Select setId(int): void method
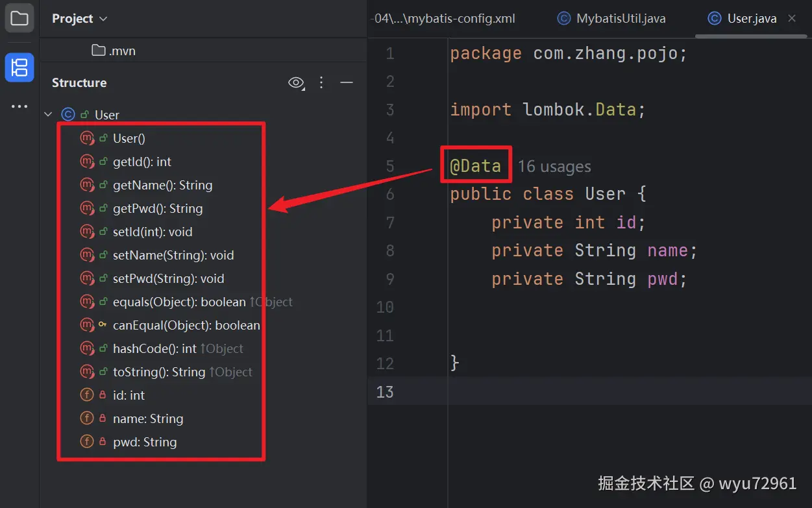Screen dimensions: 812x508 point(153,232)
